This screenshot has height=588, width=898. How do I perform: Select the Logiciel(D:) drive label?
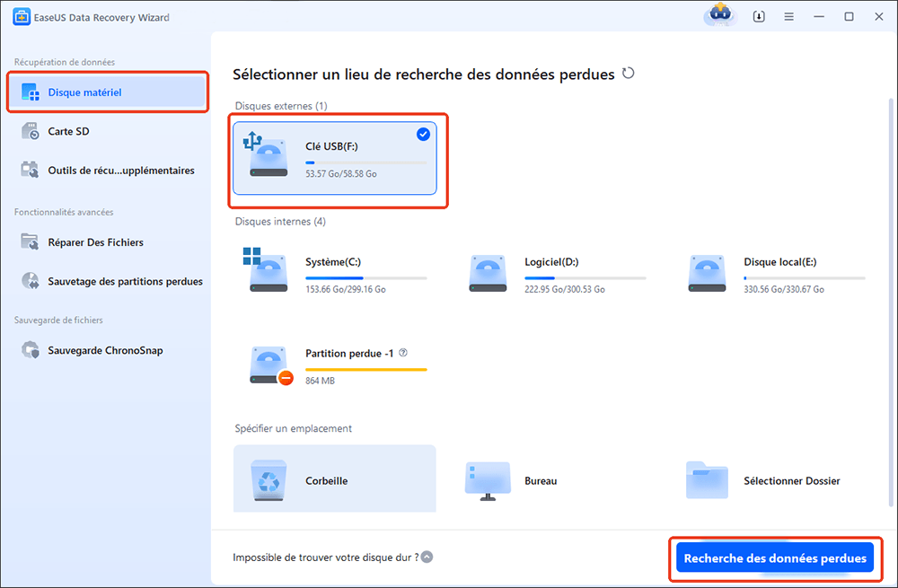(x=551, y=261)
